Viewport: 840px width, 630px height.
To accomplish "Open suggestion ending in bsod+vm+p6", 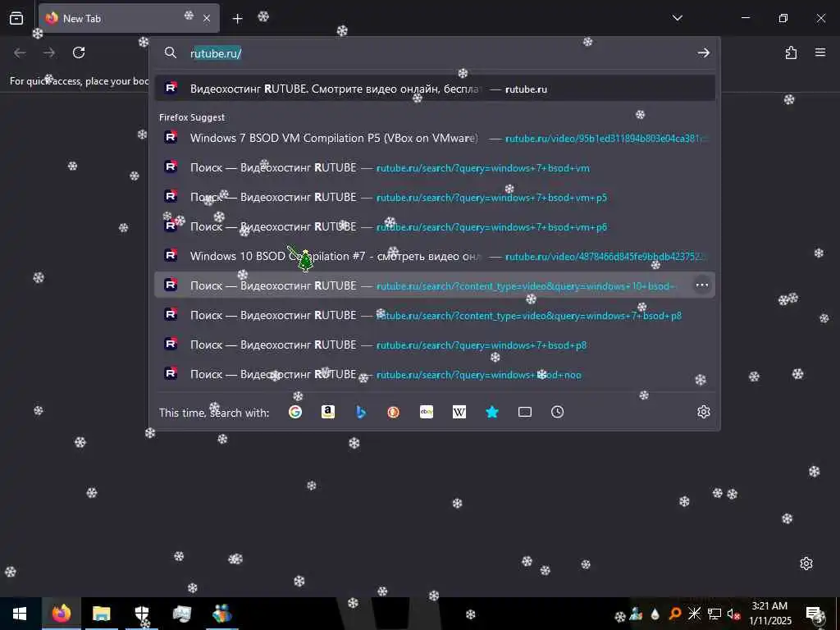I will pos(435,226).
